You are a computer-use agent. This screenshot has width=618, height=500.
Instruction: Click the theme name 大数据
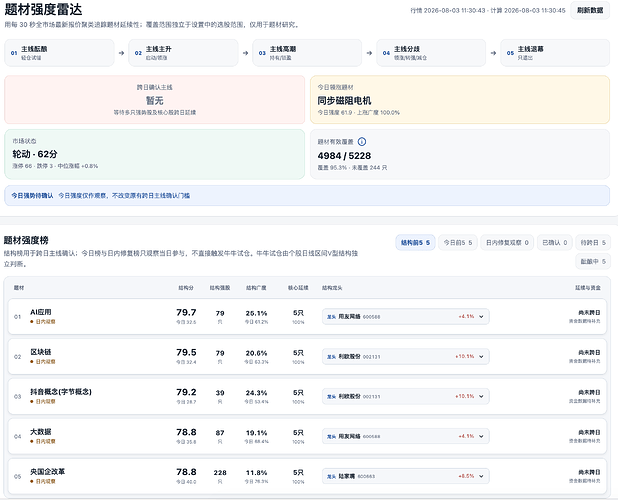click(x=41, y=432)
